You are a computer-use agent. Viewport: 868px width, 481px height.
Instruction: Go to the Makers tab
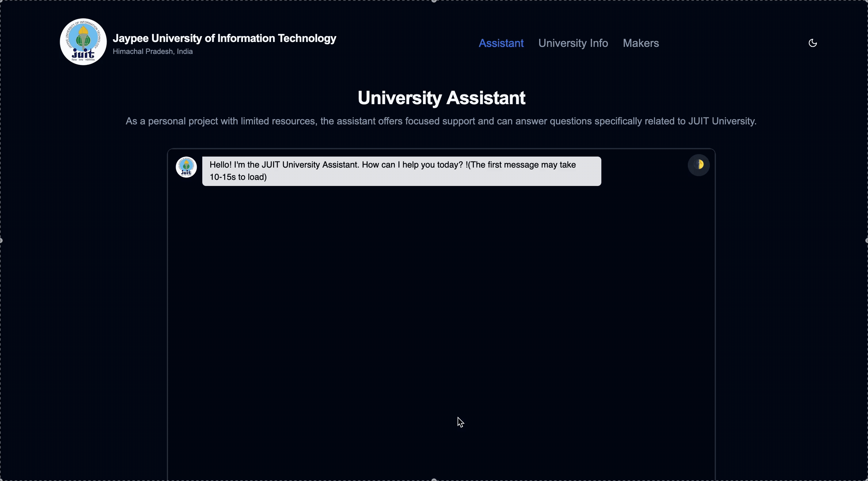[x=641, y=43]
